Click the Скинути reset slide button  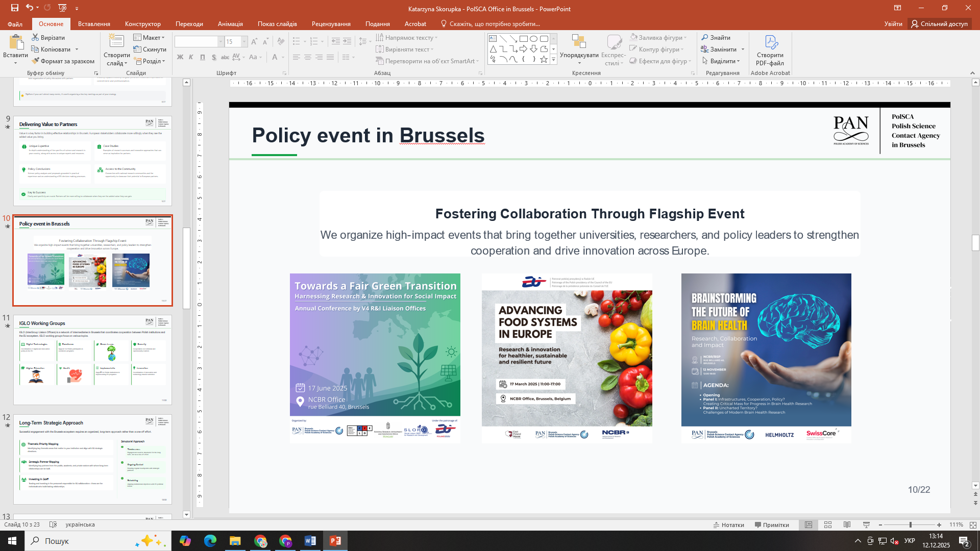point(150,49)
